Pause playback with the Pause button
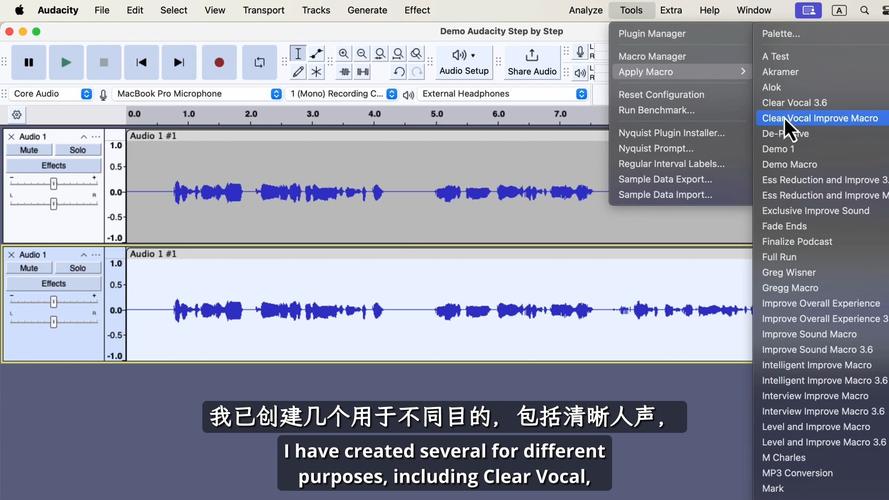This screenshot has height=500, width=889. click(28, 62)
